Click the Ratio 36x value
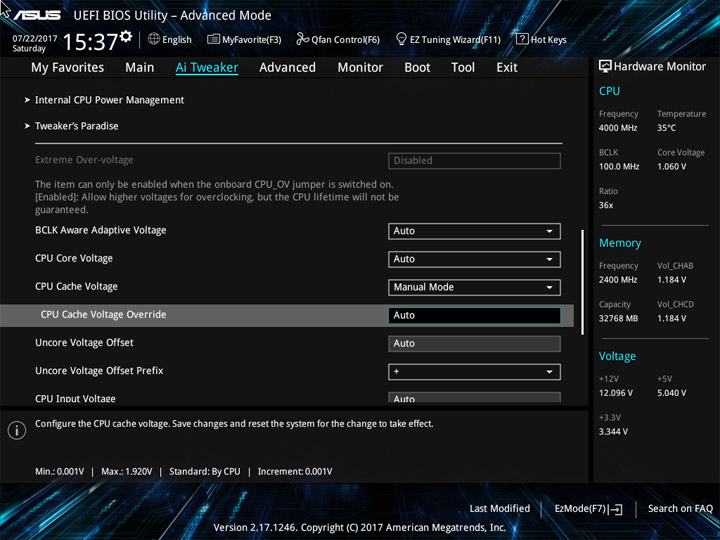Image resolution: width=720 pixels, height=540 pixels. 606,205
